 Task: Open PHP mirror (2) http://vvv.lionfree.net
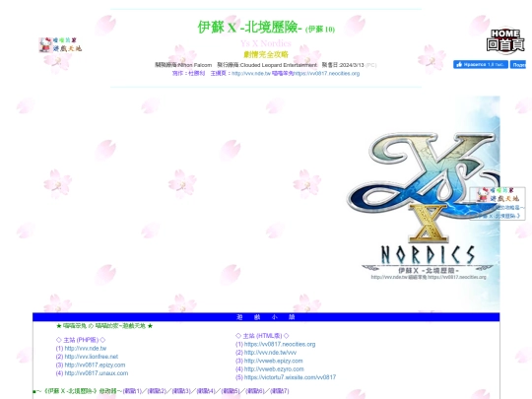tap(92, 357)
